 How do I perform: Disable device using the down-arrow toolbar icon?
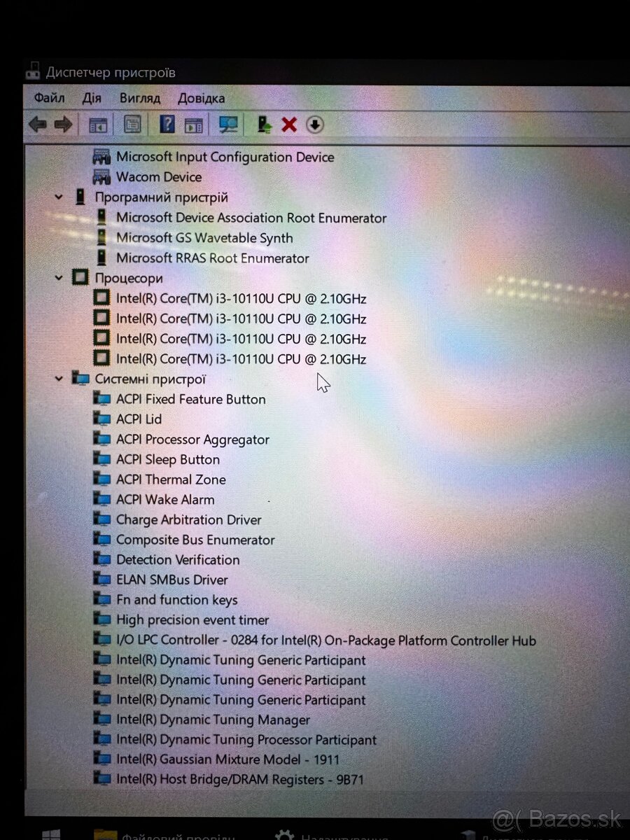[x=314, y=124]
